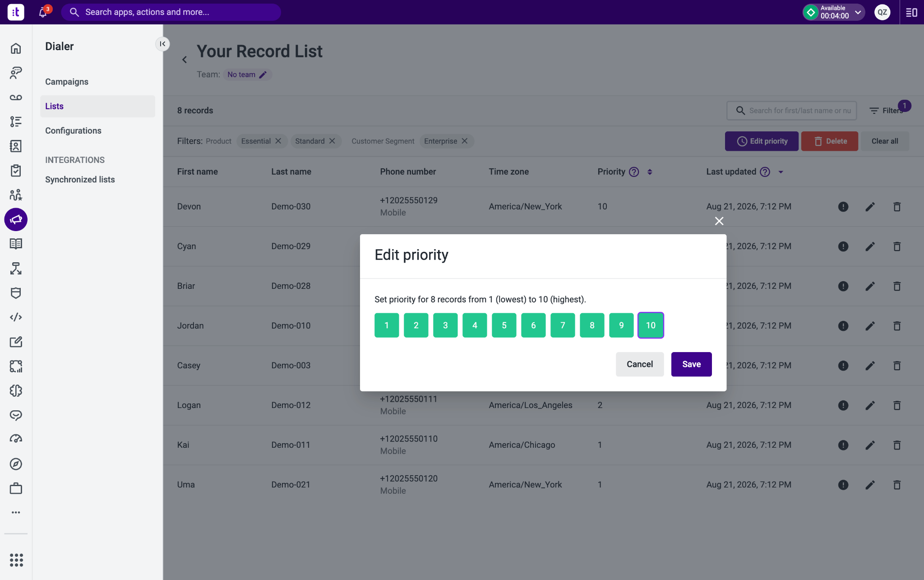Open the Dialer megaphone icon
The height and width of the screenshot is (580, 924).
pyautogui.click(x=16, y=219)
